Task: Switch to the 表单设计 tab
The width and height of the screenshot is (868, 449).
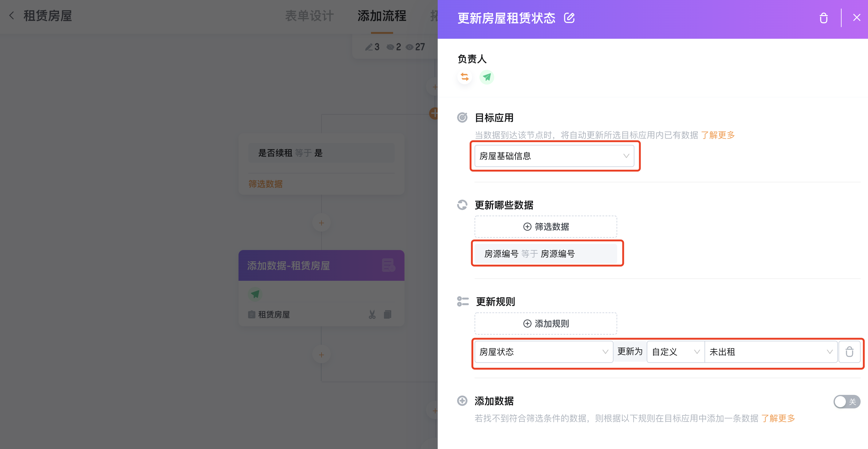Action: [x=309, y=16]
